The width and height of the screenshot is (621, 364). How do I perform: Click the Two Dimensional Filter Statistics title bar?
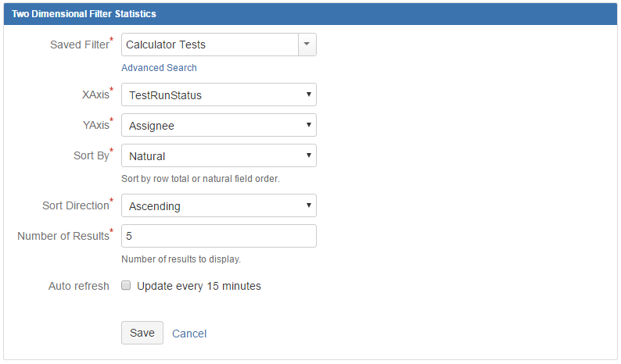310,14
